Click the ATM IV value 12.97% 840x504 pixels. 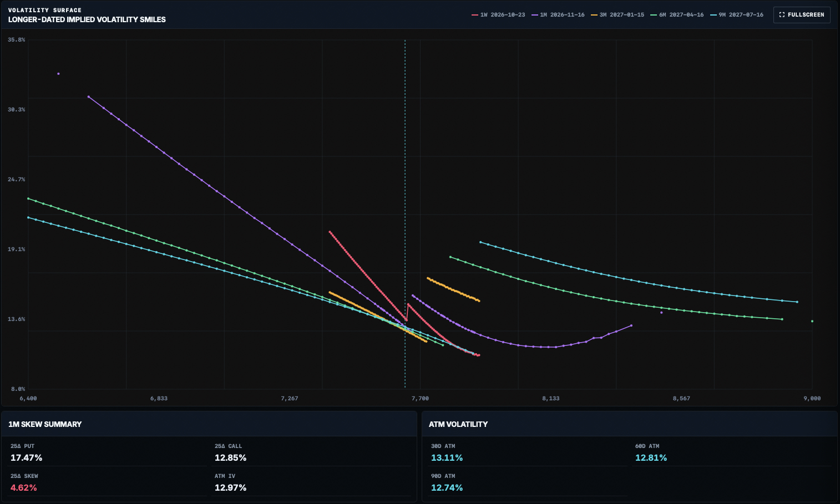click(x=231, y=488)
